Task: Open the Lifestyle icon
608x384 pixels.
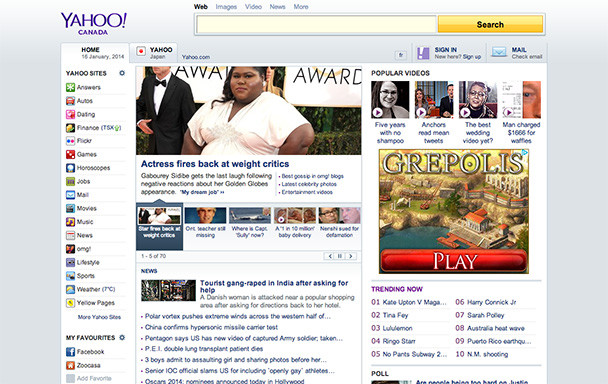Action: pos(70,263)
